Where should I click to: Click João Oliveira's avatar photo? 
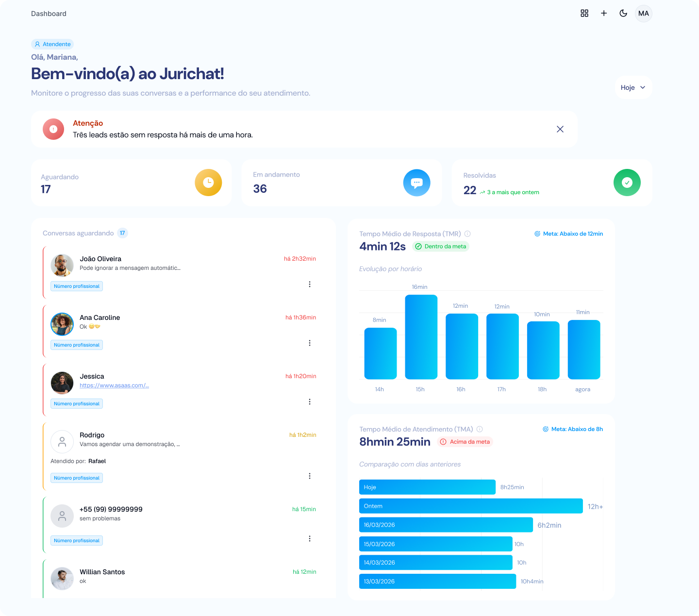pyautogui.click(x=62, y=265)
